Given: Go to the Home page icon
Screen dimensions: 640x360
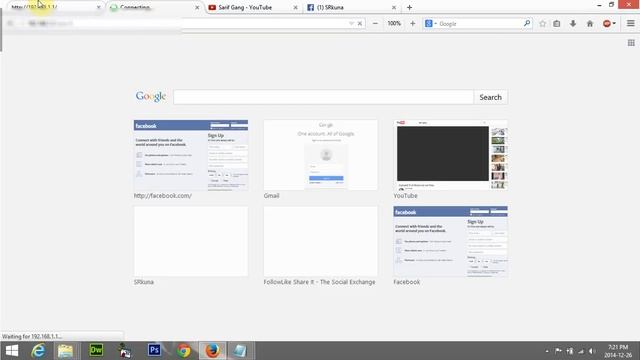Looking at the screenshot, I should [590, 24].
